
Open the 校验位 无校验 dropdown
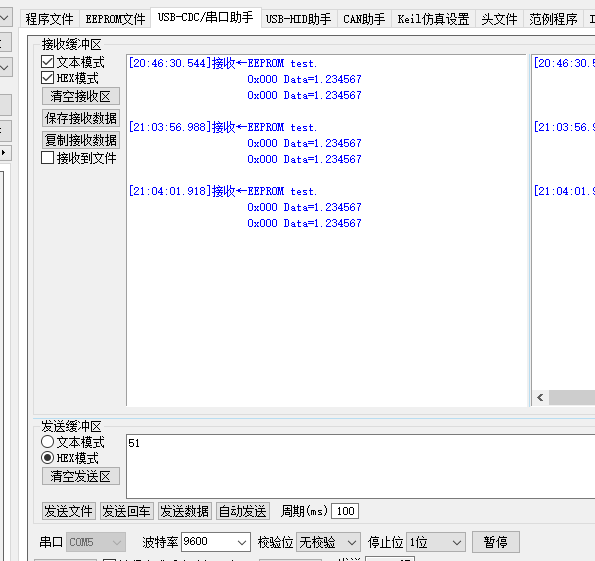point(328,542)
